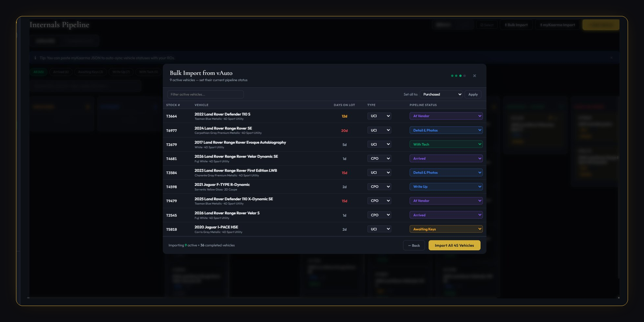Image resolution: width=644 pixels, height=322 pixels.
Task: Open Awaiting Keys dropdown for Jaguar I-PACE
Action: click(x=446, y=229)
